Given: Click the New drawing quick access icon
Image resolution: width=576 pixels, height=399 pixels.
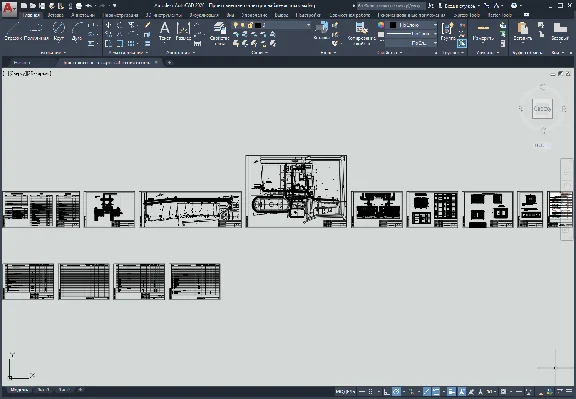Looking at the screenshot, I should 24,6.
